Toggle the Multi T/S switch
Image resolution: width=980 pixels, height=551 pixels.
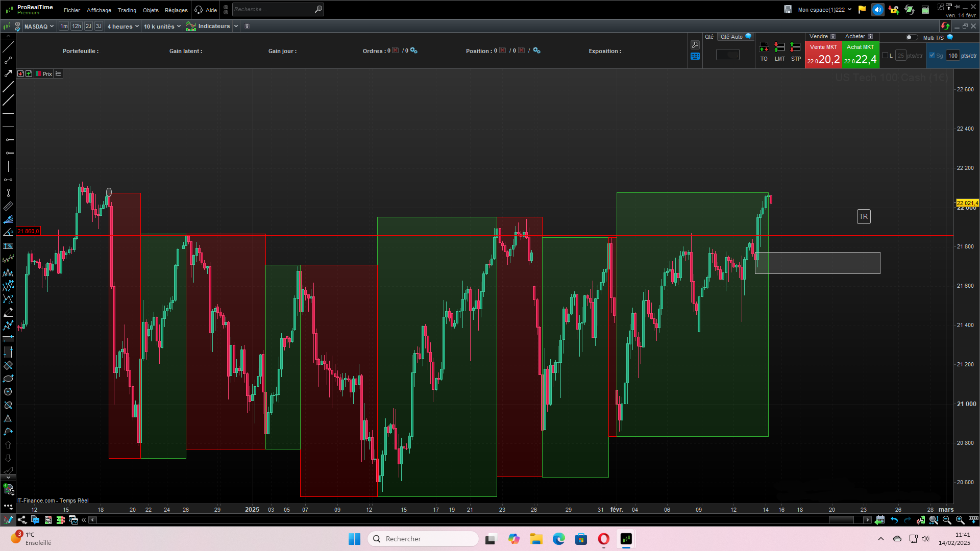pos(911,37)
